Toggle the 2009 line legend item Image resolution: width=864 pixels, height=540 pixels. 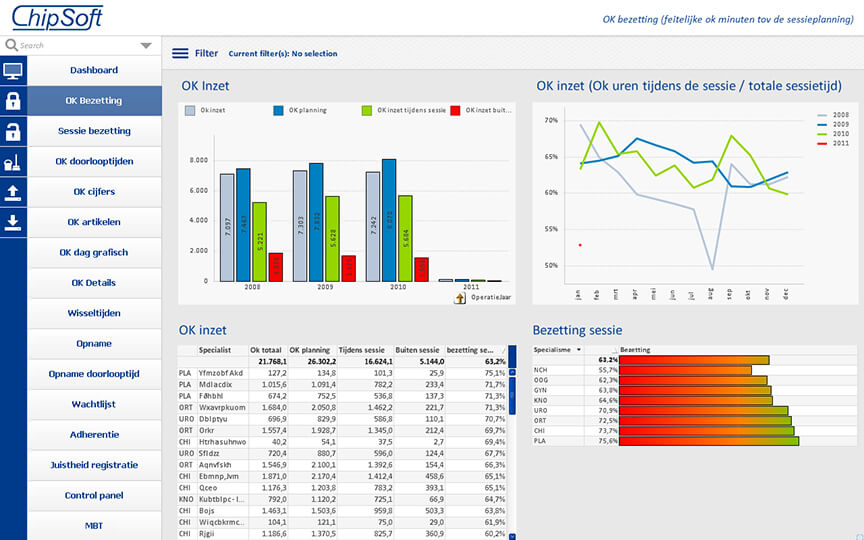pyautogui.click(x=833, y=125)
